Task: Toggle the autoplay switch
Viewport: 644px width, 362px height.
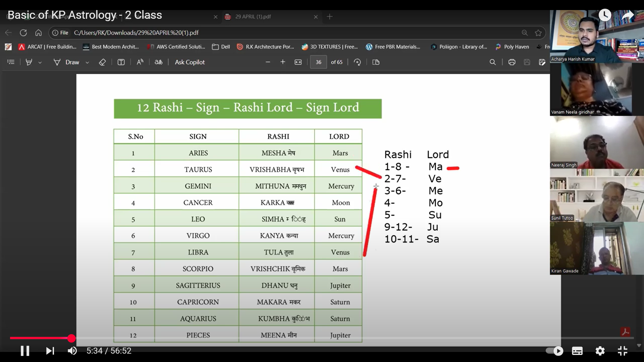Action: tap(554, 351)
